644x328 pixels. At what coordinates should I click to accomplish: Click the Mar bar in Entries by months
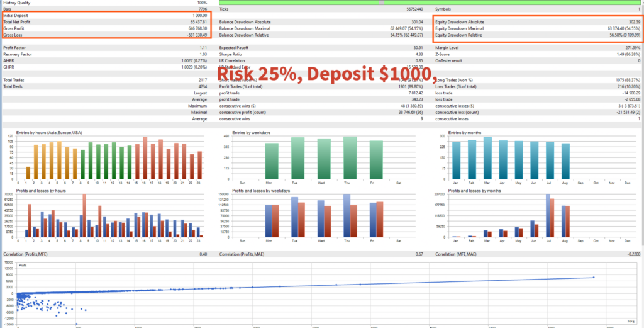pyautogui.click(x=487, y=158)
